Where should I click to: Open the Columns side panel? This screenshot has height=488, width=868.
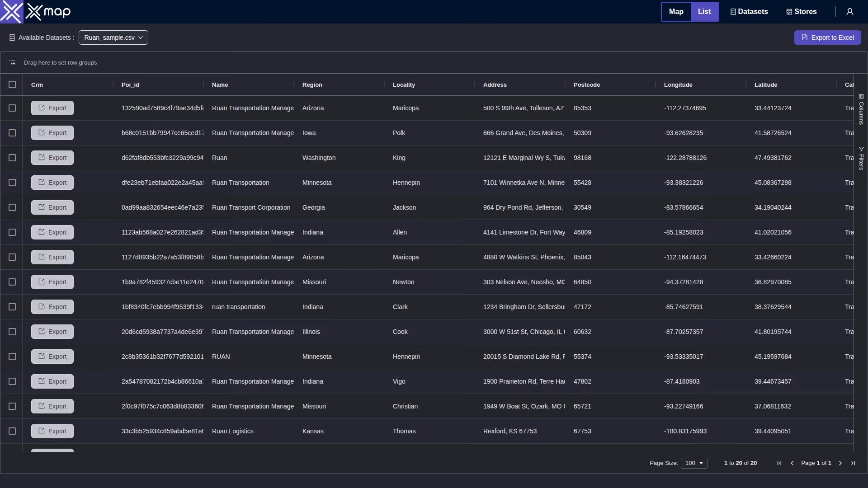point(861,109)
